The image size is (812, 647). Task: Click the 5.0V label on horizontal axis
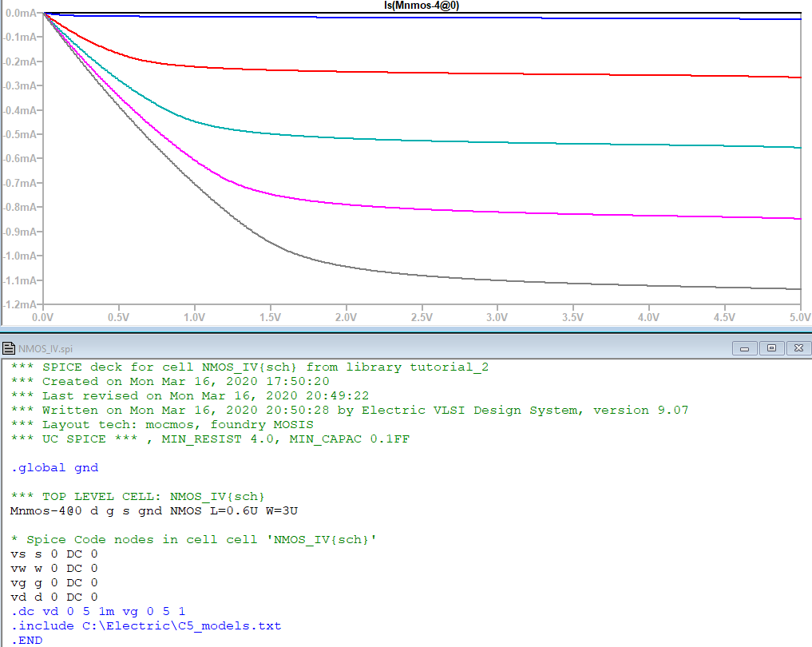(x=799, y=317)
